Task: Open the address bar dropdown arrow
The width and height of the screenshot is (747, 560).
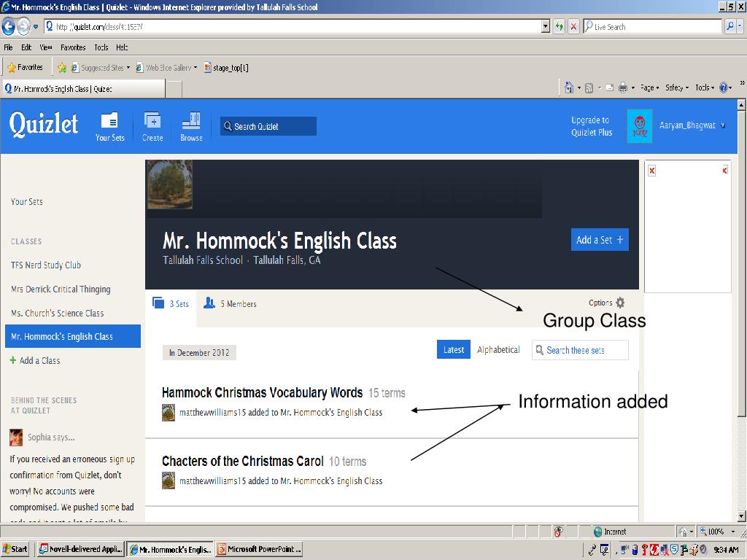Action: pyautogui.click(x=546, y=27)
